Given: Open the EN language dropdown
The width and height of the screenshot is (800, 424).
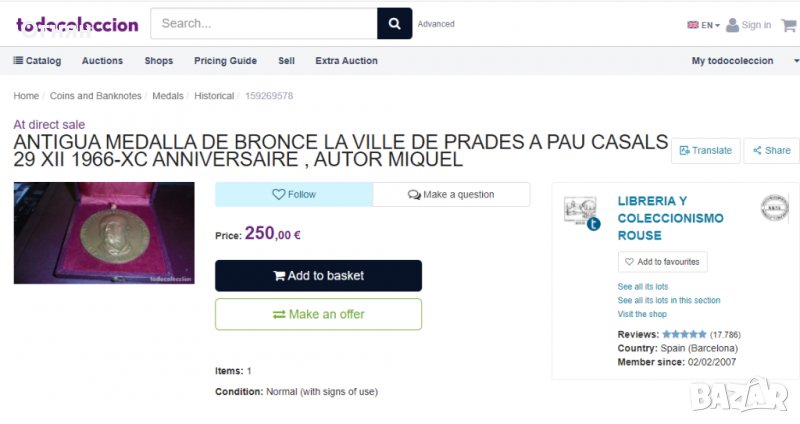Looking at the screenshot, I should (x=703, y=25).
